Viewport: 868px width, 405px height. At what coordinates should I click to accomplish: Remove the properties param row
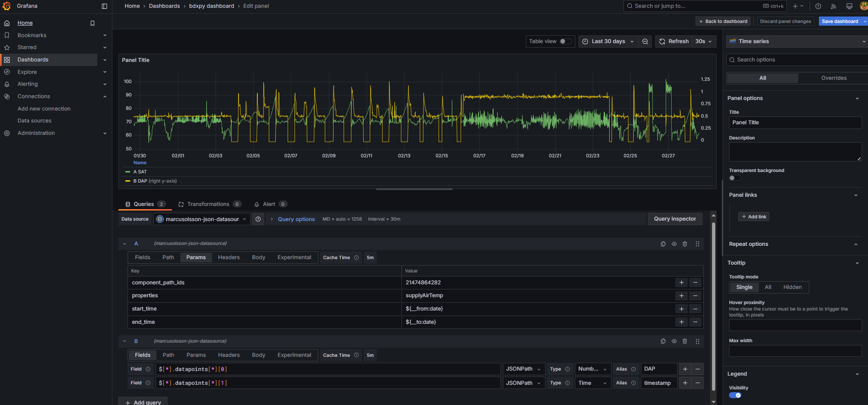click(x=695, y=296)
